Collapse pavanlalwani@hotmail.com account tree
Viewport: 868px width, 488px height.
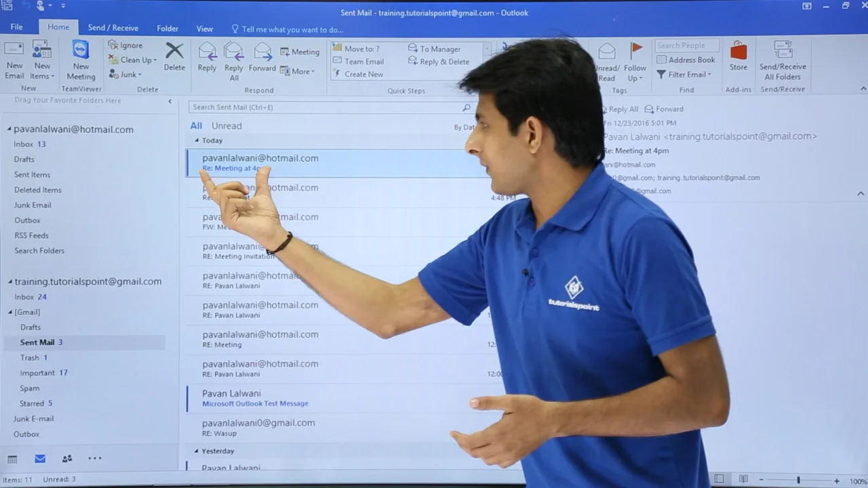(x=9, y=129)
